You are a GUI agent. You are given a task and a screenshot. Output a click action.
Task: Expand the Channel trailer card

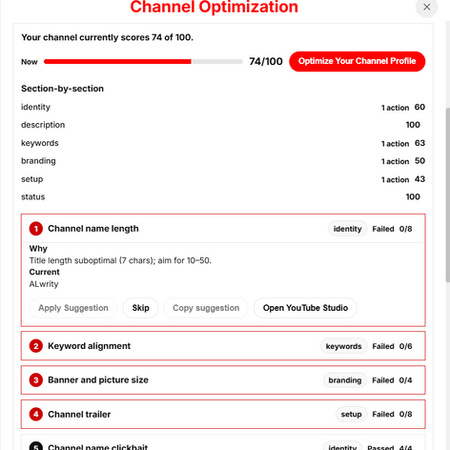(223, 414)
